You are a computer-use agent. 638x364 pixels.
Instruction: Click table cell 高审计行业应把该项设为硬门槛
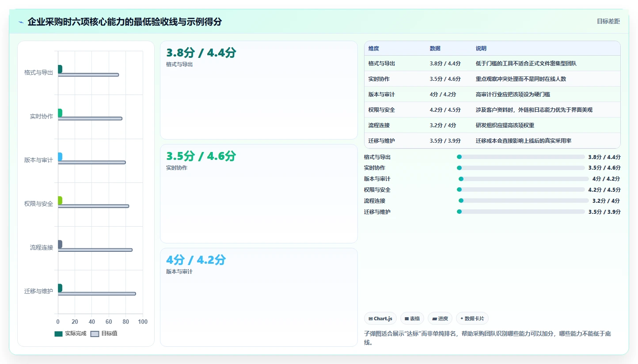513,95
